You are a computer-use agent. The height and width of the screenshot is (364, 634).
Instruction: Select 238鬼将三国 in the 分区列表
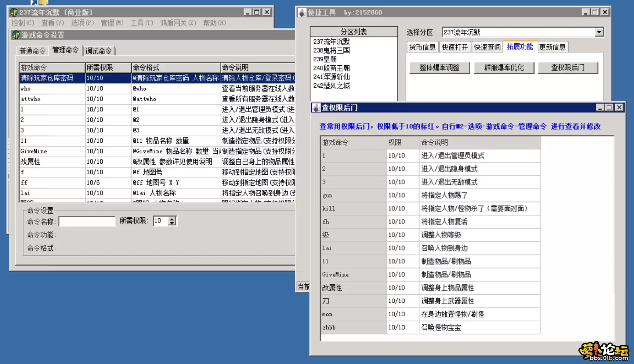[331, 50]
